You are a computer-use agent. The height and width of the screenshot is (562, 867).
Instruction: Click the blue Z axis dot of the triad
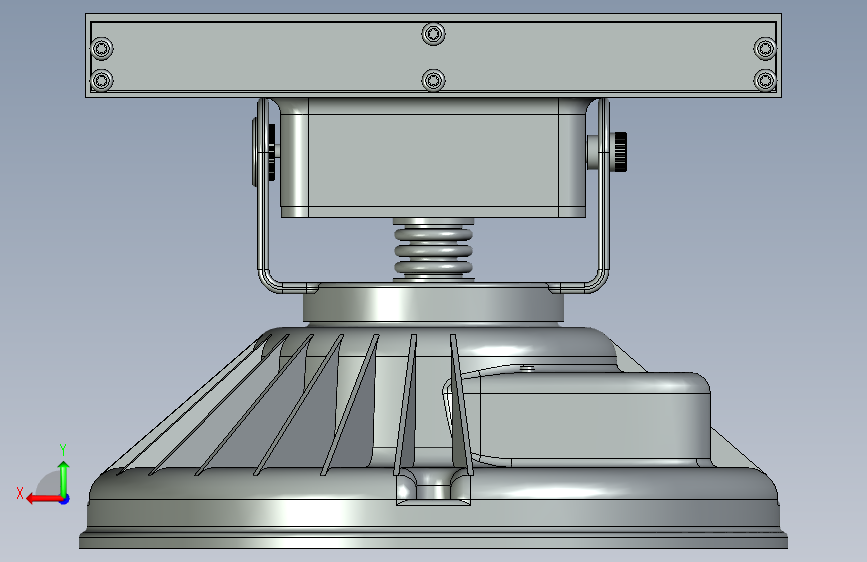(65, 499)
